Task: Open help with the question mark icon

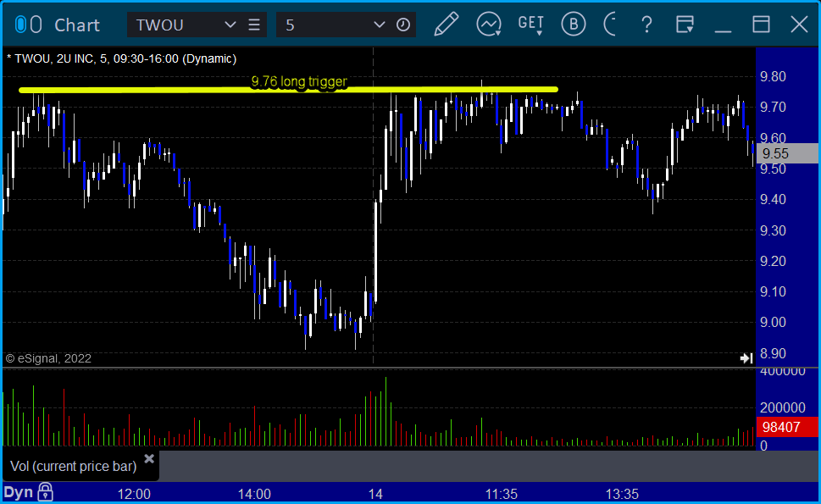Action: tap(646, 25)
